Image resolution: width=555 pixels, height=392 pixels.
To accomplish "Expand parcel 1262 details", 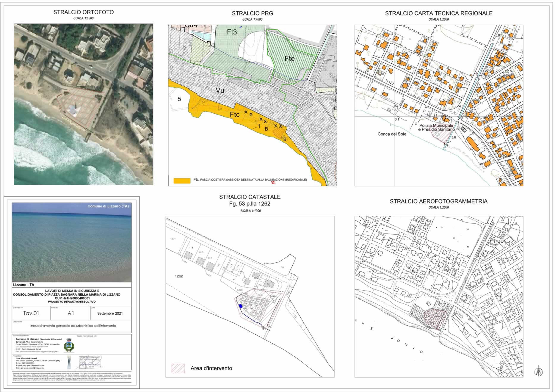I will 178,276.
